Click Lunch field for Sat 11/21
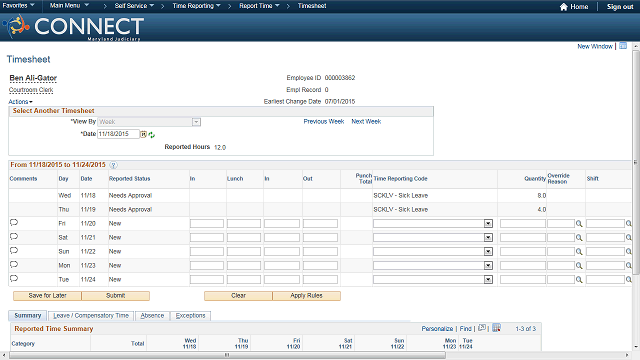 click(244, 238)
